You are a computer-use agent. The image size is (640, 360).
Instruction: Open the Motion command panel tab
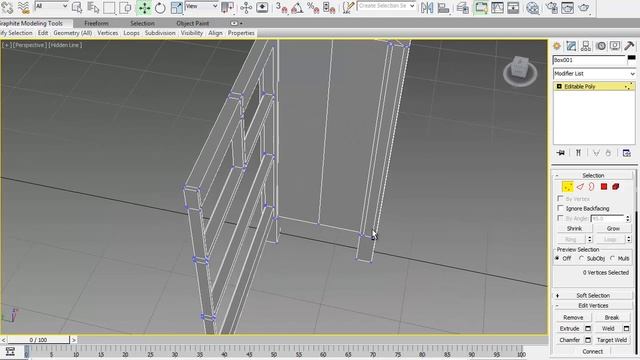tap(600, 46)
